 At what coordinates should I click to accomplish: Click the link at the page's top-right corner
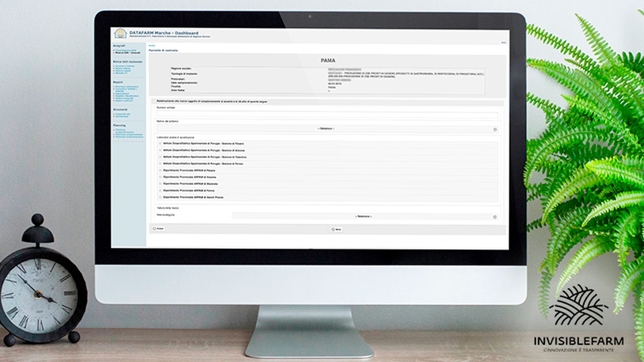[x=503, y=43]
